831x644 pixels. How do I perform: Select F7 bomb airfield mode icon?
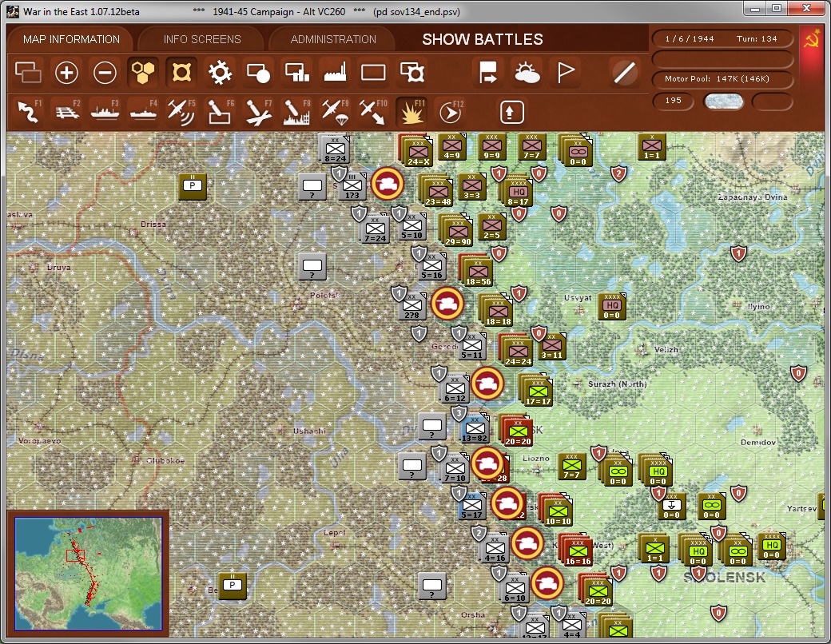pos(259,111)
